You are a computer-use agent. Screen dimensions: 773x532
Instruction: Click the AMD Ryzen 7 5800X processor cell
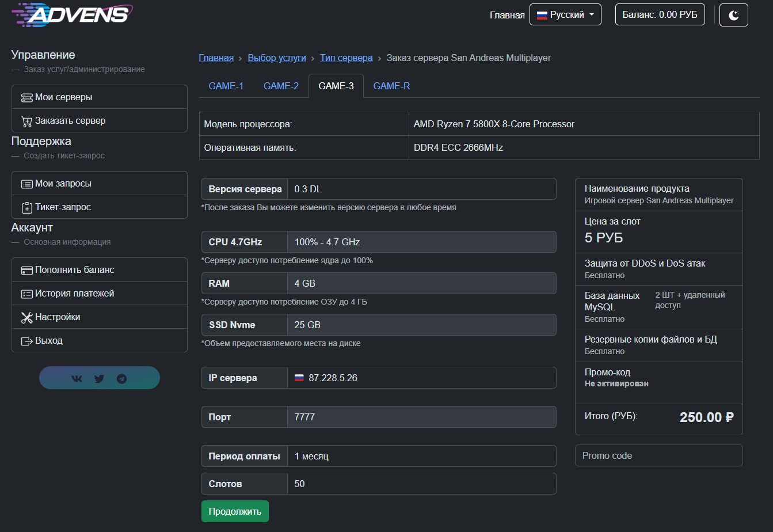pyautogui.click(x=584, y=124)
